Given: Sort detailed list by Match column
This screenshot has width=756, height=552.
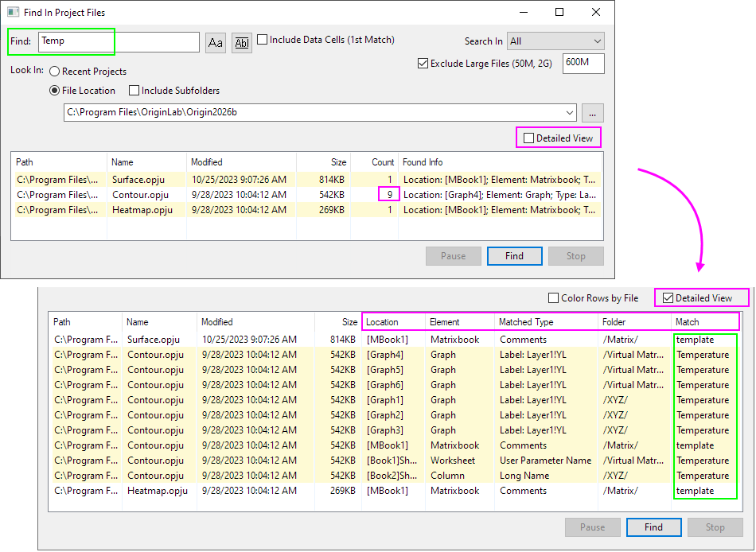Looking at the screenshot, I should (x=705, y=322).
